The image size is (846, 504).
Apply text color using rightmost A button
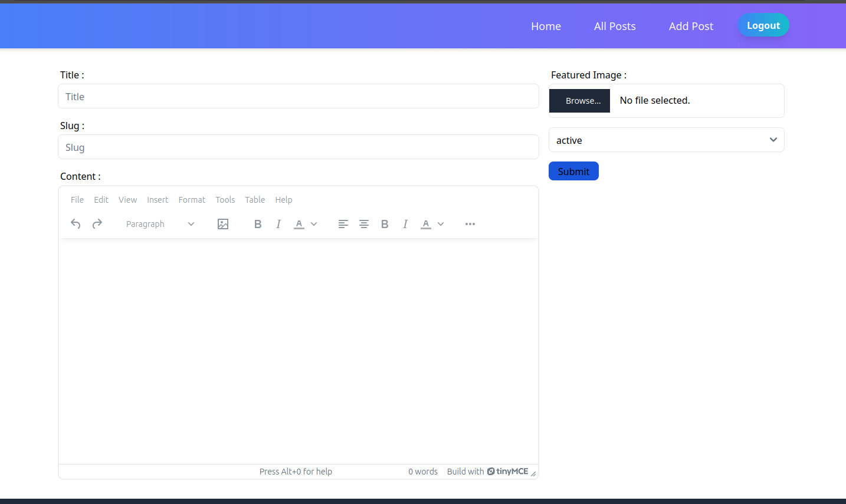pyautogui.click(x=426, y=224)
